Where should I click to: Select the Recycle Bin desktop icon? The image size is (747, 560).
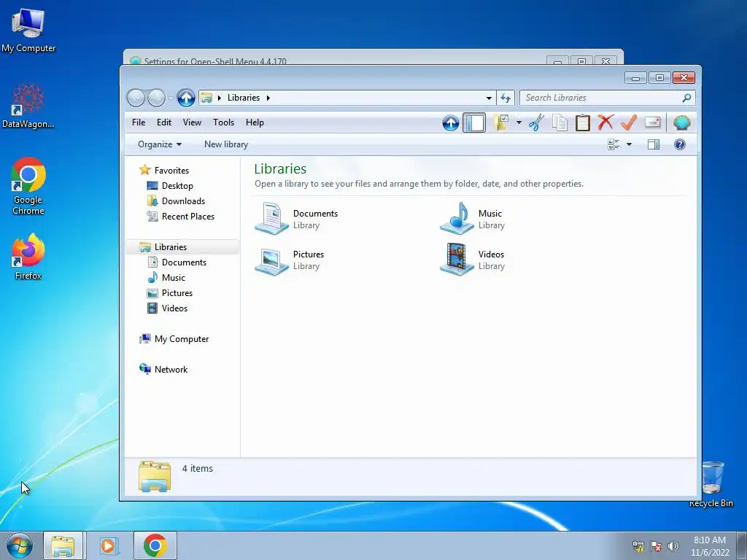[x=712, y=484]
